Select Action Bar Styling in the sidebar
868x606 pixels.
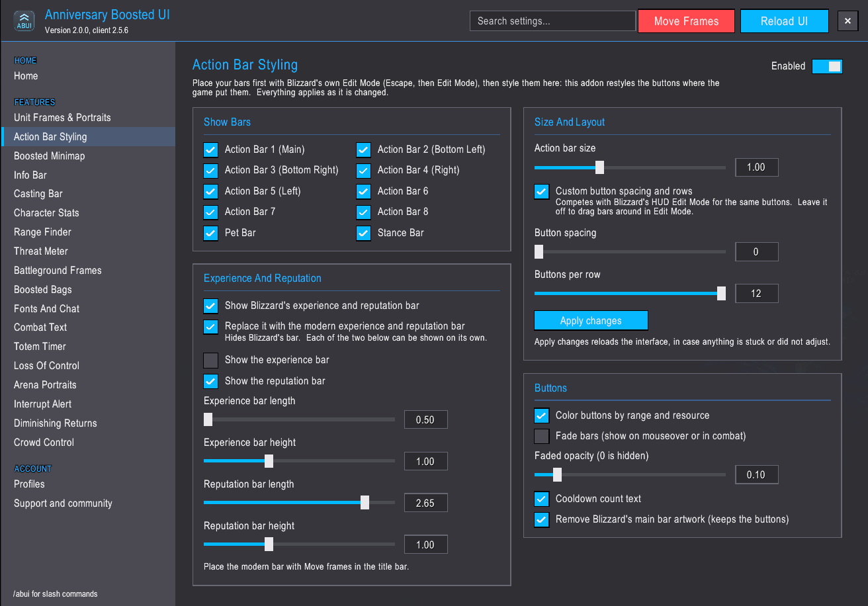click(x=87, y=137)
